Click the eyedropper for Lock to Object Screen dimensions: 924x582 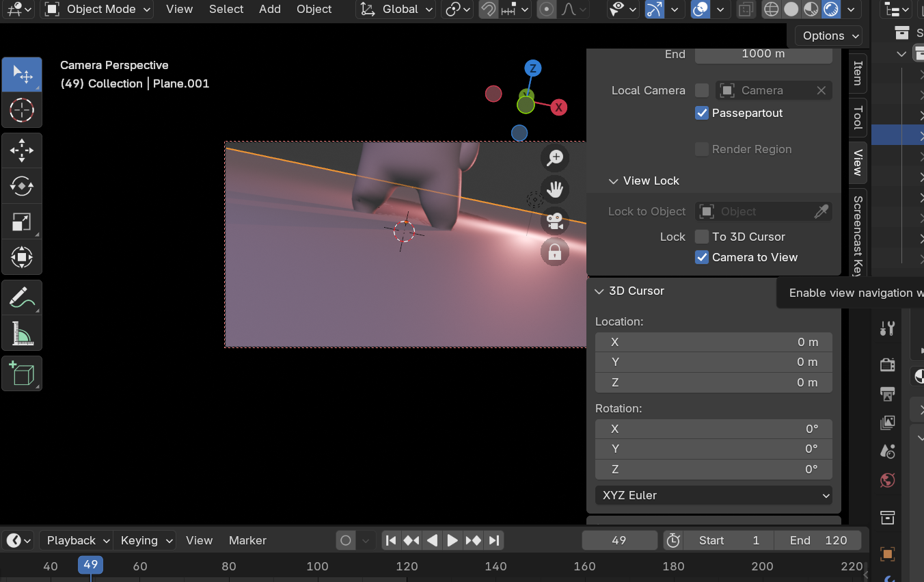821,212
